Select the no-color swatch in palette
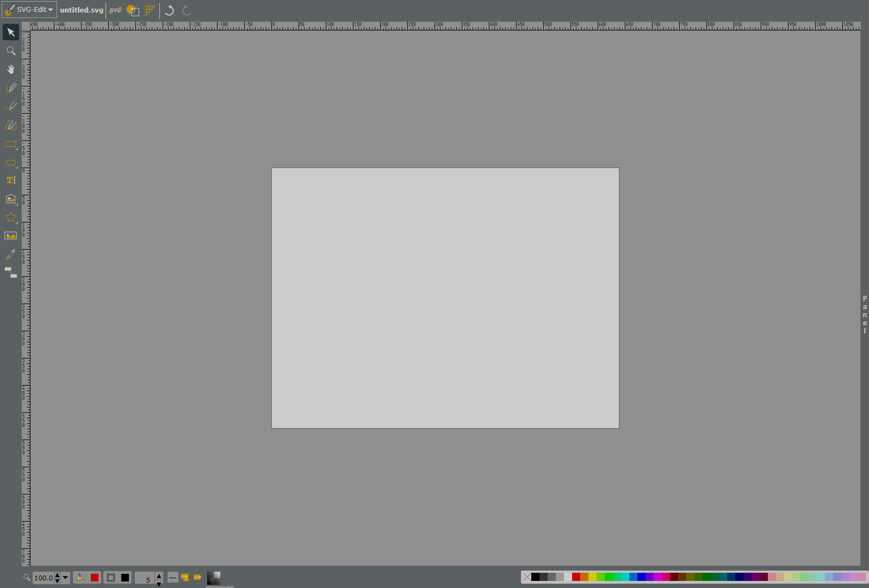Image resolution: width=869 pixels, height=588 pixels. (526, 577)
